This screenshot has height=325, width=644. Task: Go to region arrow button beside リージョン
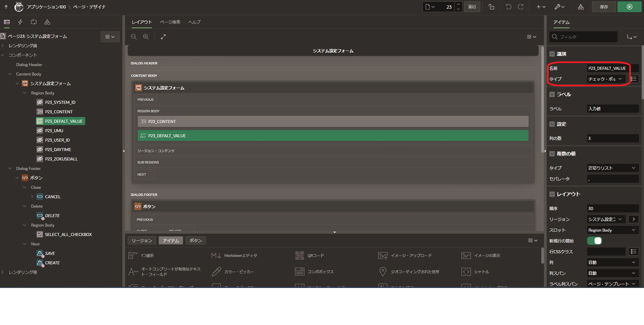pyautogui.click(x=634, y=219)
